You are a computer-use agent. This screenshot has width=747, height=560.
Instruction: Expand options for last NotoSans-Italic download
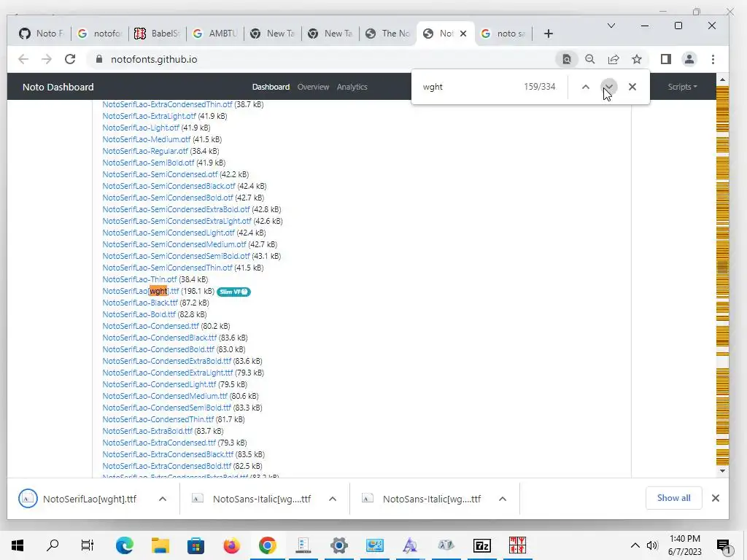pos(502,499)
